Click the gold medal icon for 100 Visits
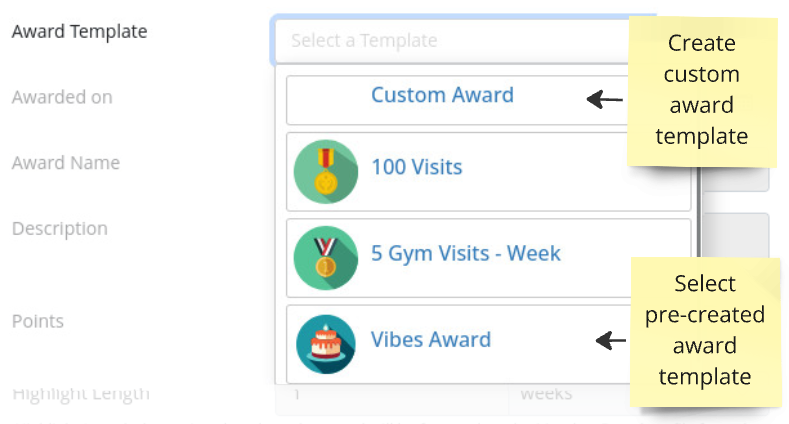Image resolution: width=789 pixels, height=424 pixels. point(326,172)
